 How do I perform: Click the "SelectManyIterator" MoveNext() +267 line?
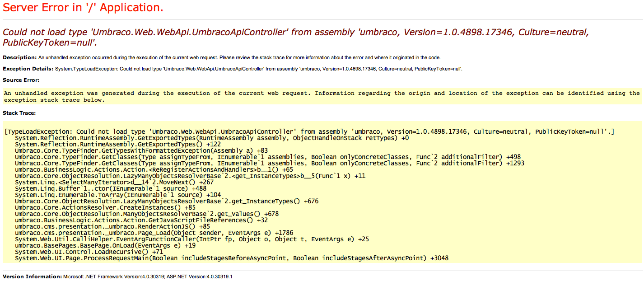[114, 182]
